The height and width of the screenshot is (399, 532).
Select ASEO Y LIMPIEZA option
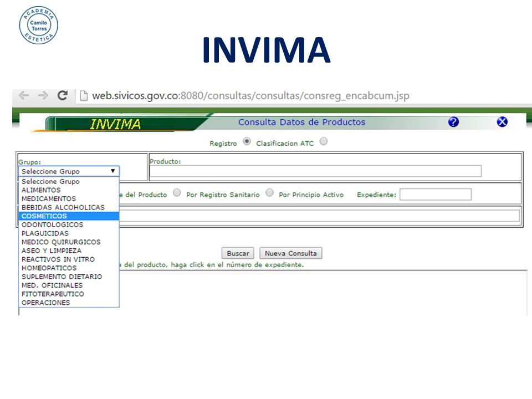(x=69, y=250)
